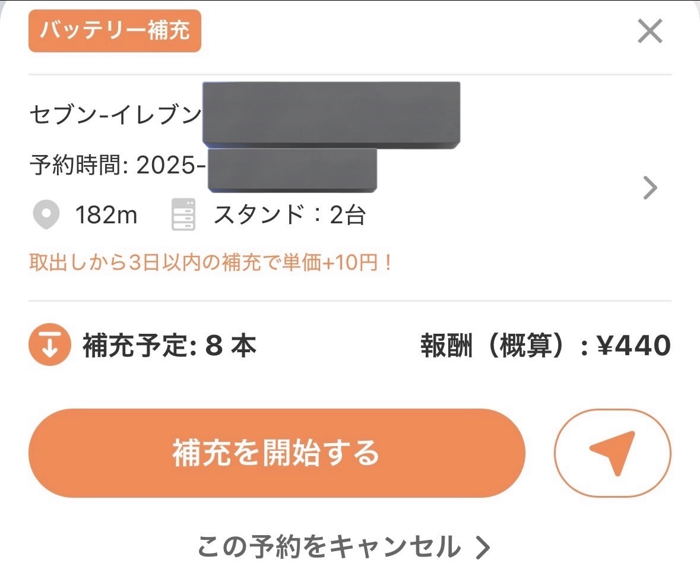Tap the 3日以内 bonus promotion notice
The height and width of the screenshot is (588, 700).
211,263
